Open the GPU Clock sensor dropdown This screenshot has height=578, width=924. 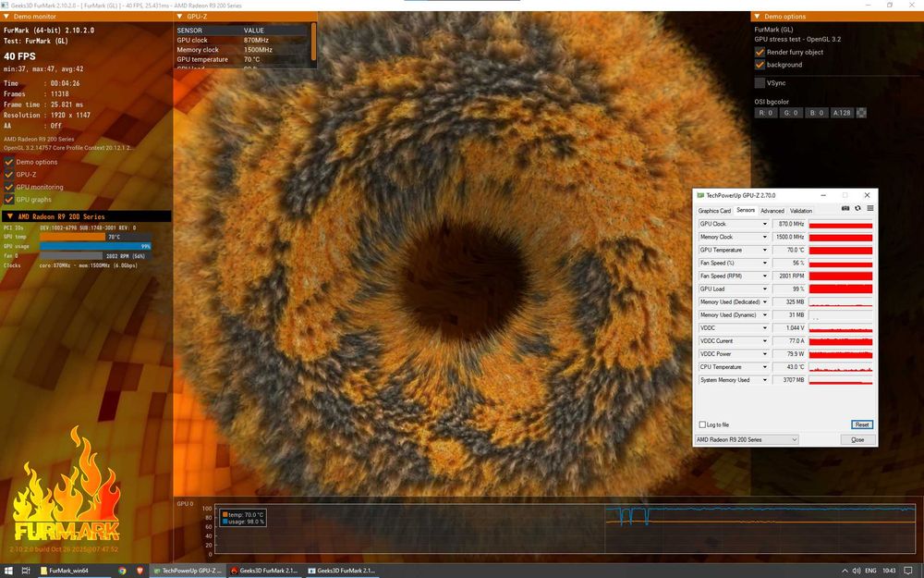point(765,224)
